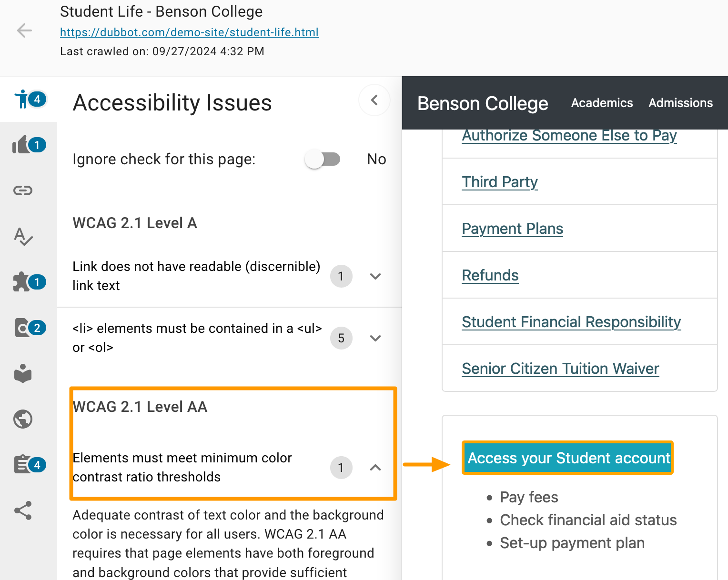
Task: Collapse the Accessibility Issues panel with the chevron
Action: click(x=374, y=100)
